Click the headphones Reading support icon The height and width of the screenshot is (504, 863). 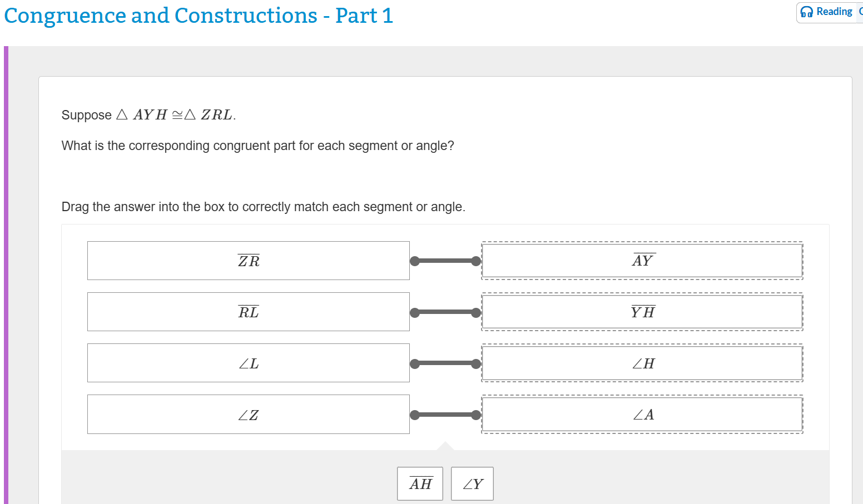(x=806, y=12)
